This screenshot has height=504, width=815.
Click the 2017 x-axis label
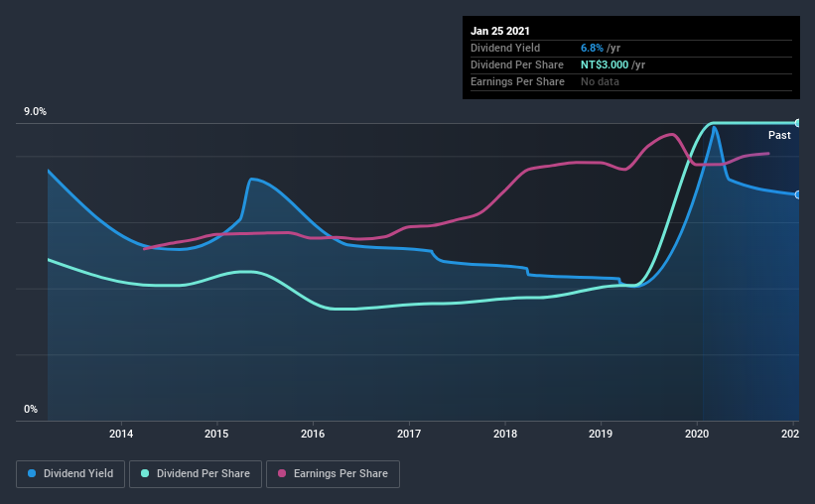tap(409, 434)
